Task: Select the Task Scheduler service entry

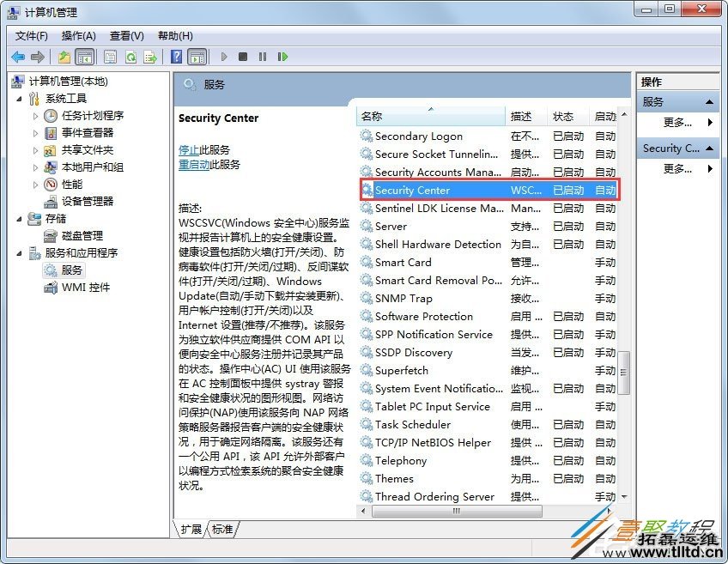Action: coord(410,424)
